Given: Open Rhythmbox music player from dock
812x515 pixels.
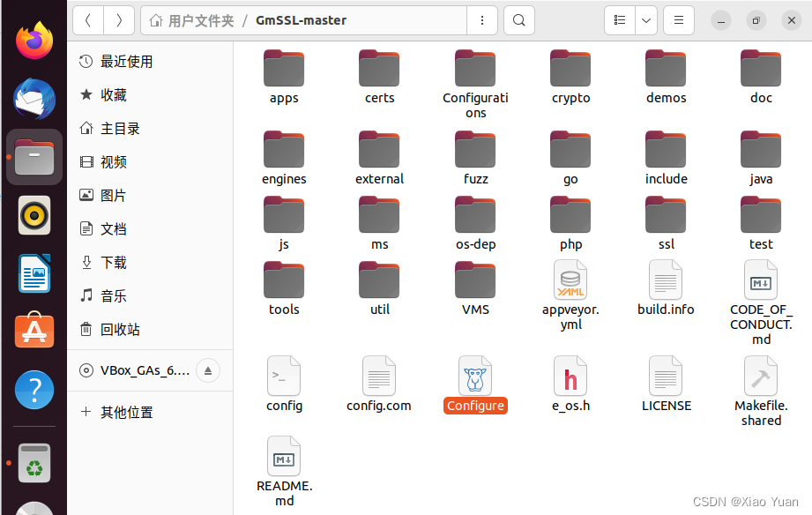Looking at the screenshot, I should tap(34, 215).
